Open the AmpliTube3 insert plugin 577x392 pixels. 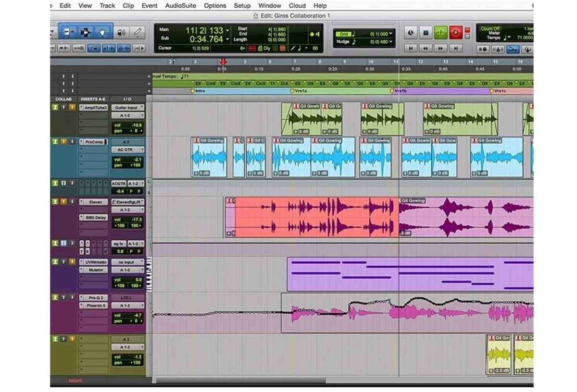[94, 108]
